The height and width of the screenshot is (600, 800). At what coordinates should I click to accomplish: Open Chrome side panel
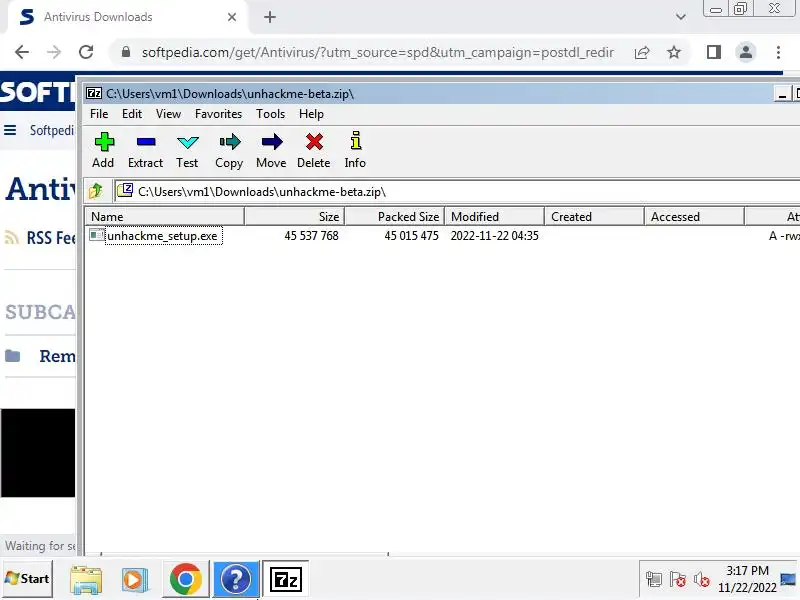click(x=714, y=52)
